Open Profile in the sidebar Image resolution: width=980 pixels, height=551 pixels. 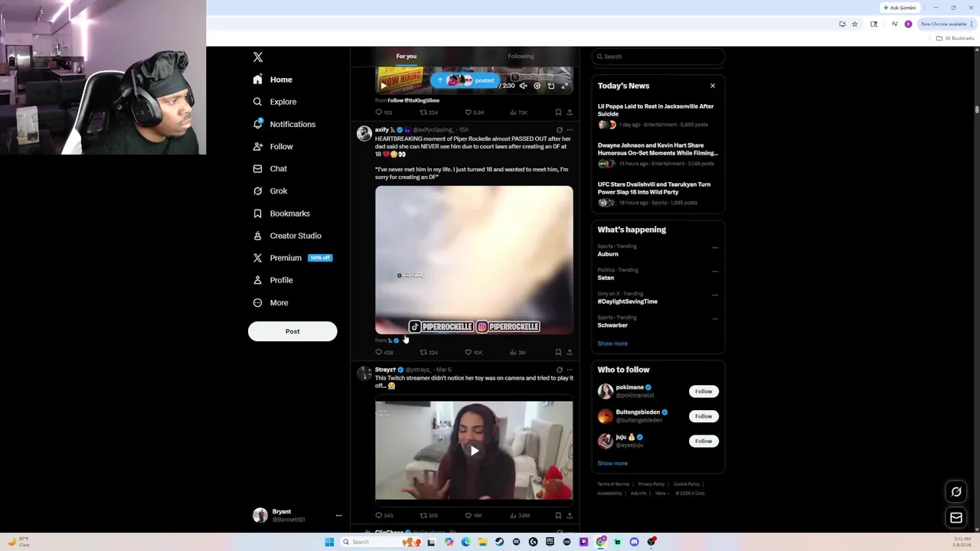273,280
